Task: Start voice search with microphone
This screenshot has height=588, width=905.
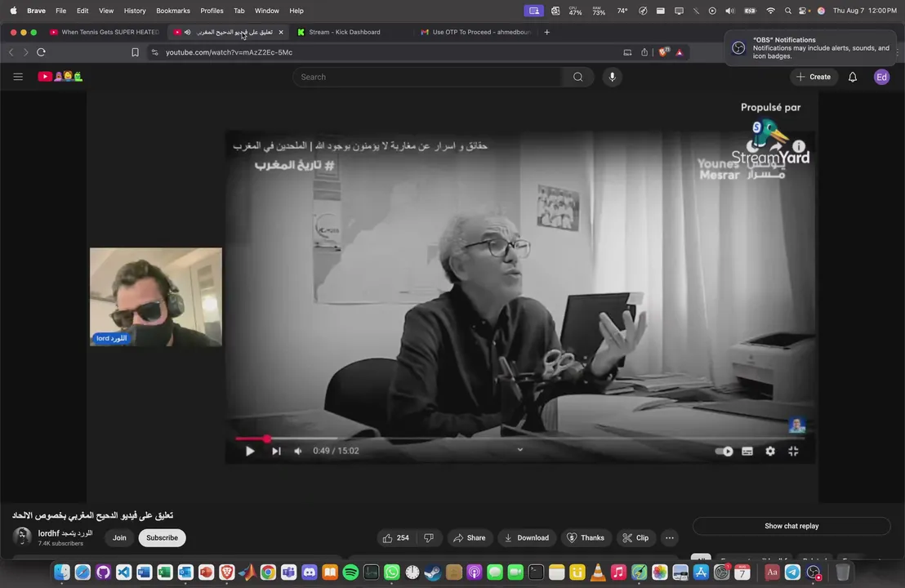Action: coord(613,77)
